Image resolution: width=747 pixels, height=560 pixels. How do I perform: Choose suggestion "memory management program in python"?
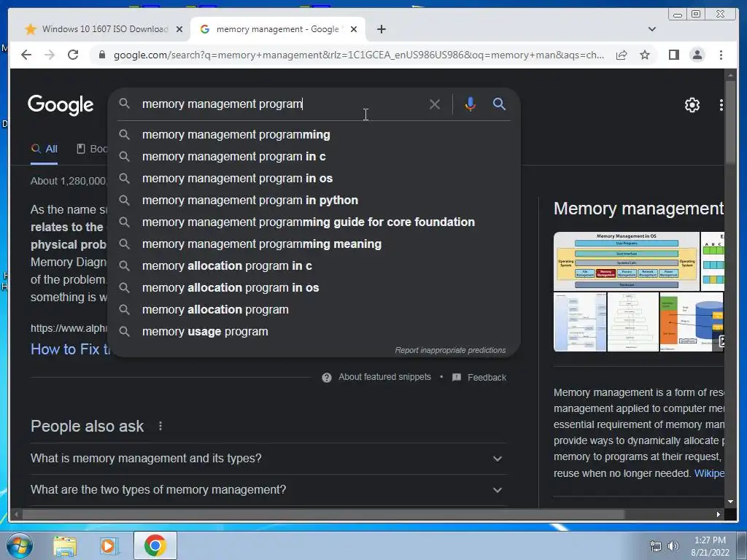(x=314, y=201)
